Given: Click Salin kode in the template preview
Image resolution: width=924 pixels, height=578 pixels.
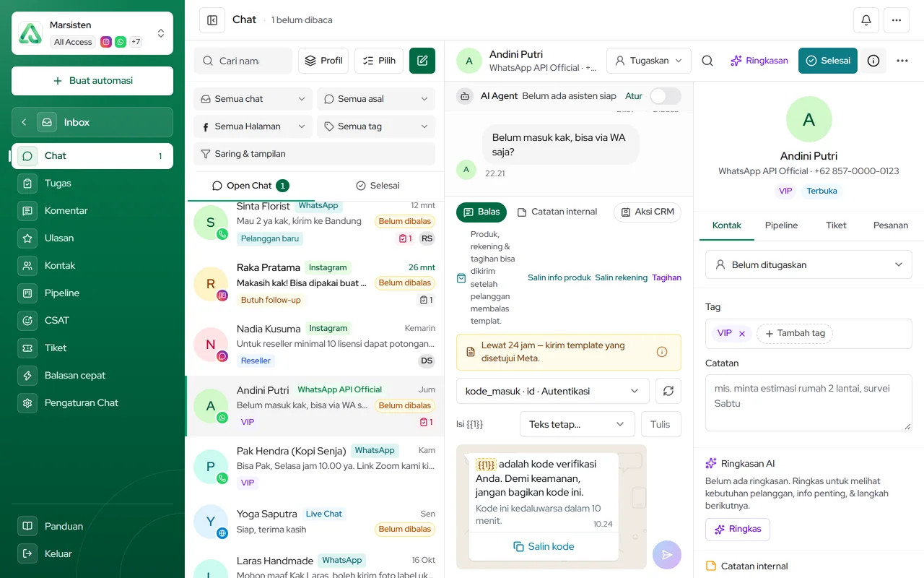Looking at the screenshot, I should [x=544, y=546].
